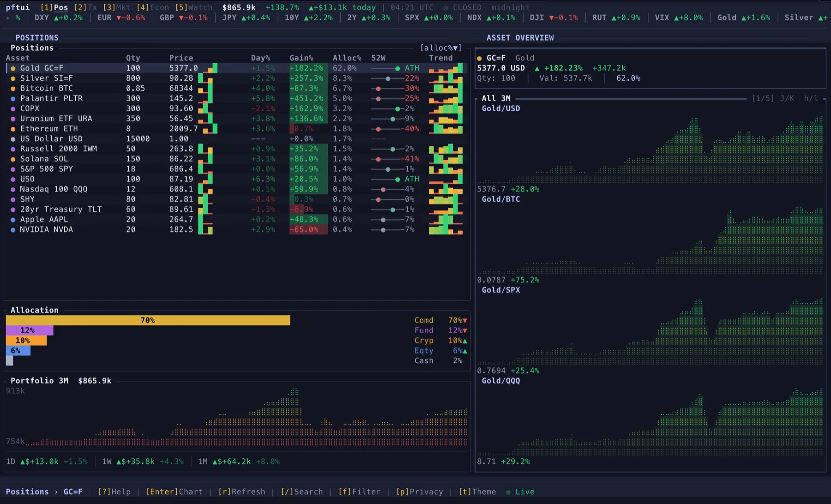The width and height of the screenshot is (831, 504).
Task: Click the Cryp 10% legend entry
Action: point(441,341)
